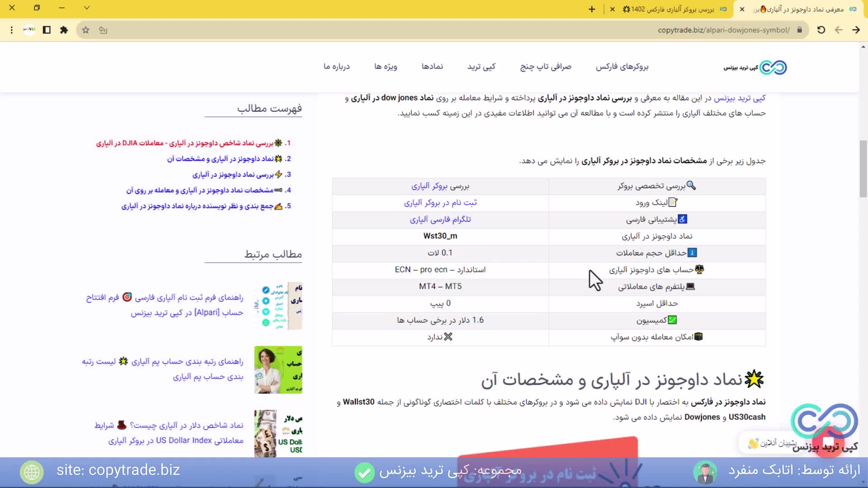Viewport: 868px width, 488px height.
Task: Open the browser three-dot menu
Action: pos(12,30)
